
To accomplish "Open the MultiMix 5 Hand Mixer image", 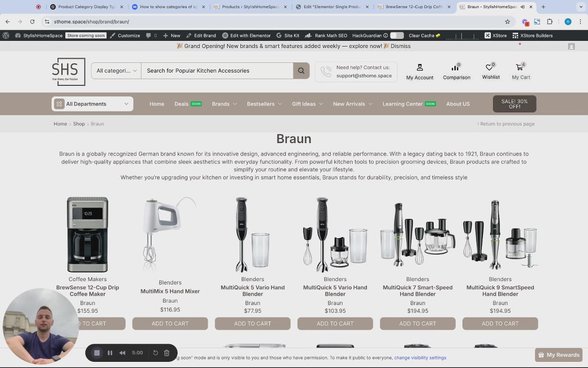I will tap(170, 234).
